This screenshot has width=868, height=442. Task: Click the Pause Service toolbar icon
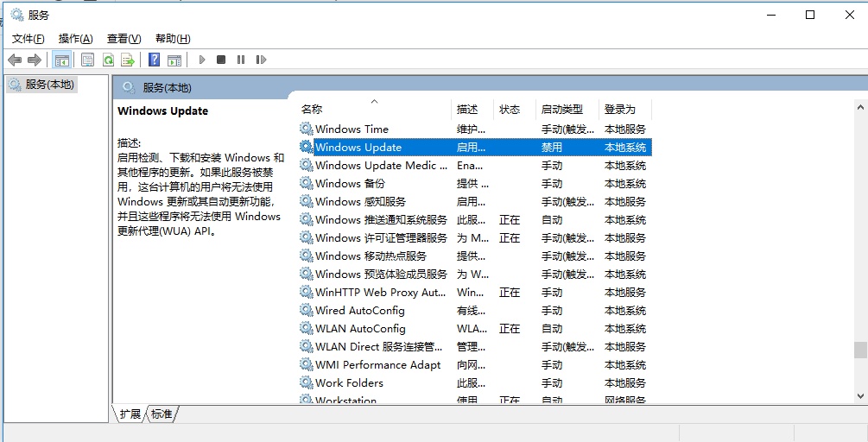click(241, 60)
